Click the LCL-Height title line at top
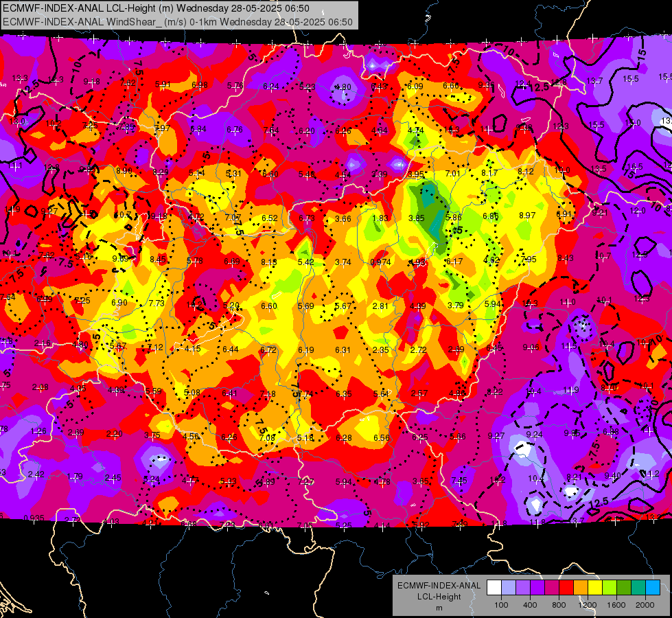 (x=156, y=8)
